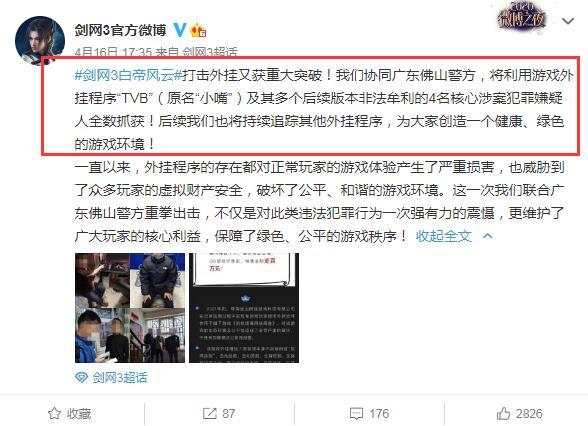This screenshot has height=426, width=588.
Task: Toggle 收藏 to favorite this post
Action: click(70, 414)
